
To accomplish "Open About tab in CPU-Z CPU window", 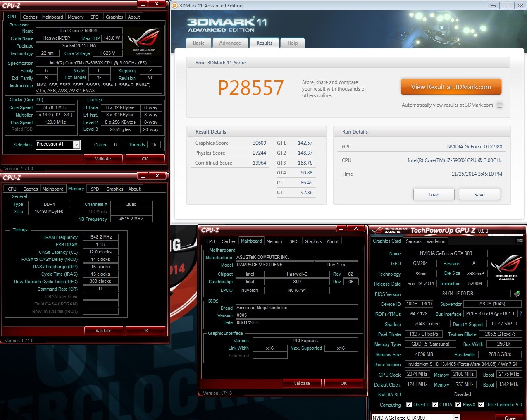I will click(x=134, y=17).
